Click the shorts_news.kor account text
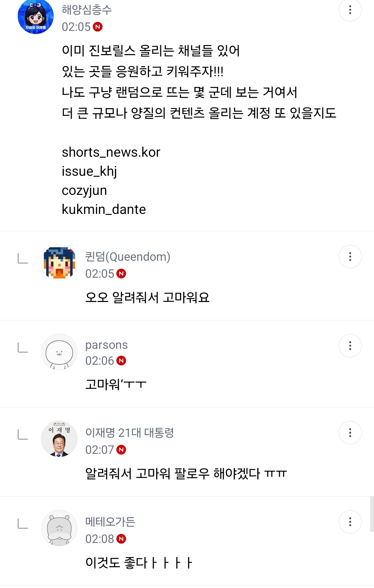 pyautogui.click(x=111, y=152)
